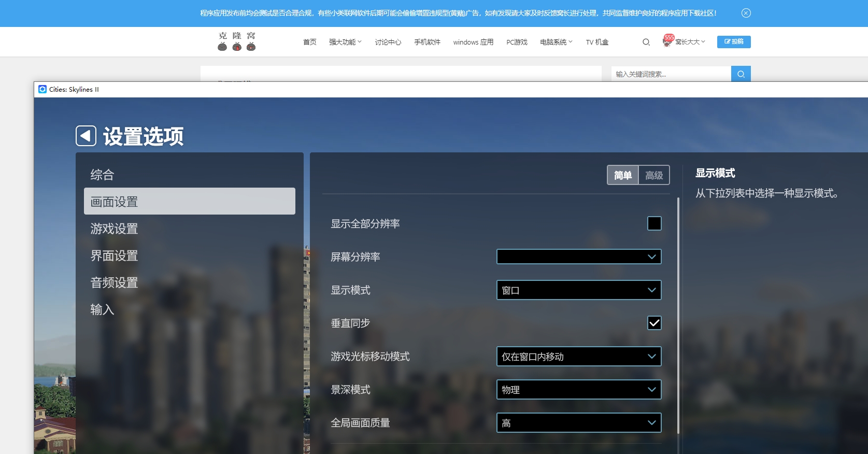Click Cities: Skylines II window title icon
868x454 pixels.
[42, 89]
